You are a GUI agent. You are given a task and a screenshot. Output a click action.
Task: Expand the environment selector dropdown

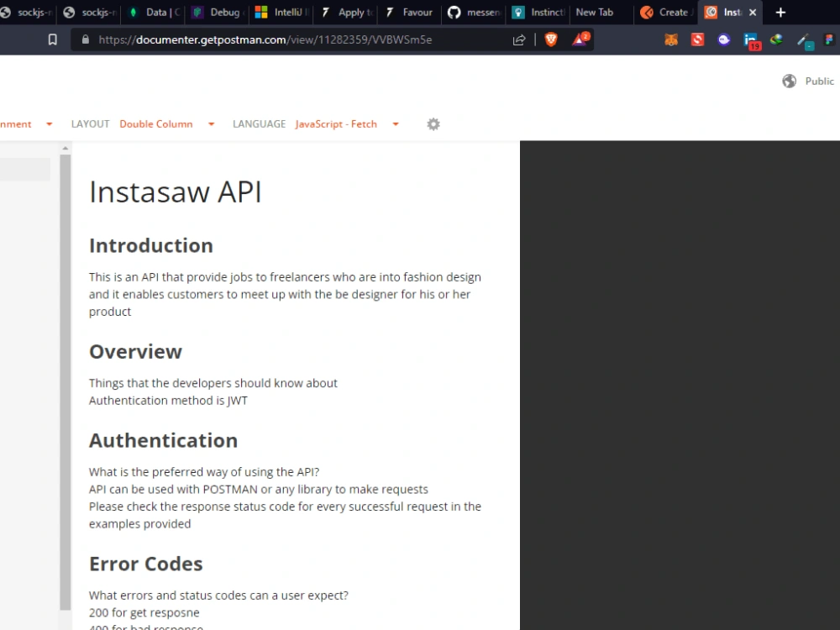49,123
